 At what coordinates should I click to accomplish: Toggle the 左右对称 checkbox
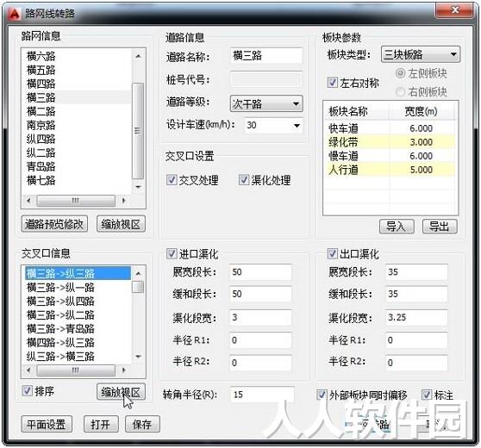tap(333, 83)
